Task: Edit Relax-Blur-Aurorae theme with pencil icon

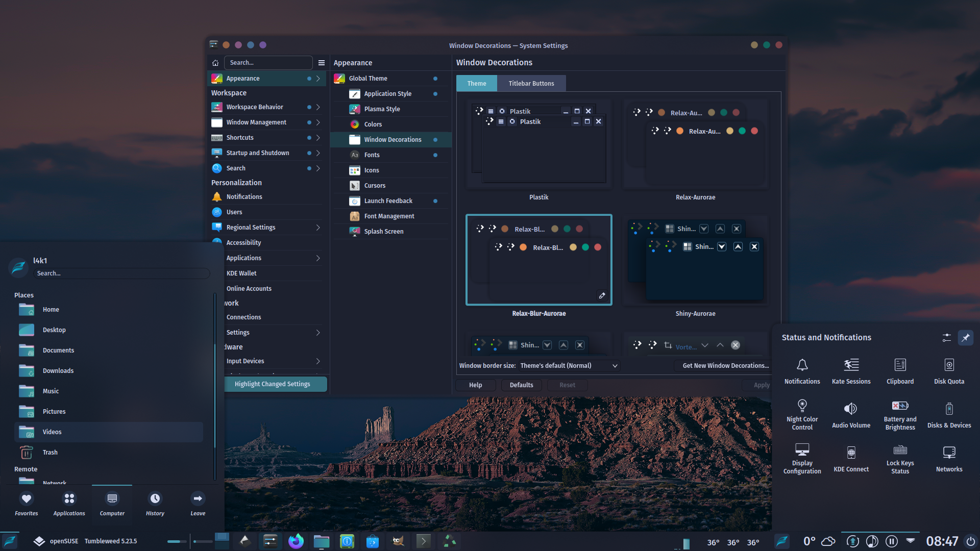Action: pyautogui.click(x=602, y=295)
